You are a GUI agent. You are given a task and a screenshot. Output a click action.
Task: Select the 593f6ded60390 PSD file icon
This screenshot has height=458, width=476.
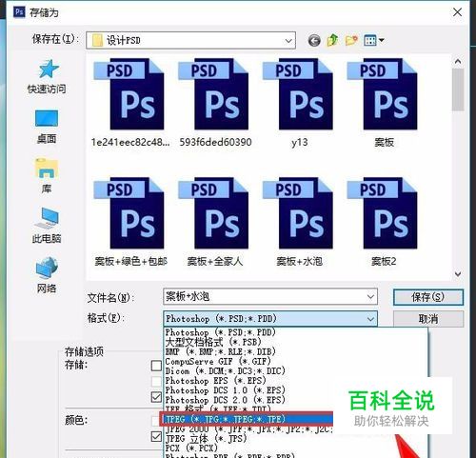[x=213, y=94]
